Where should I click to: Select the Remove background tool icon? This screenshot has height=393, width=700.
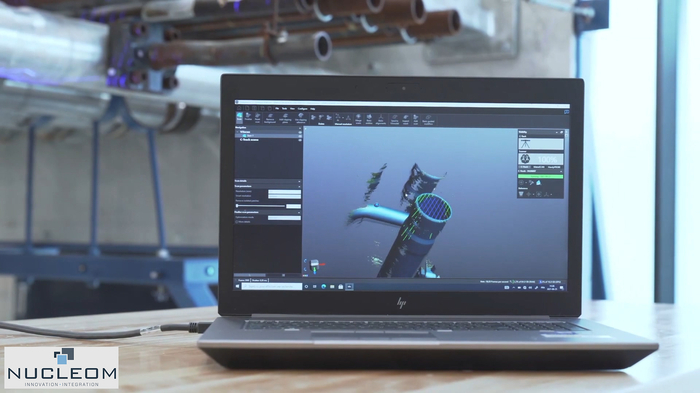[270, 118]
